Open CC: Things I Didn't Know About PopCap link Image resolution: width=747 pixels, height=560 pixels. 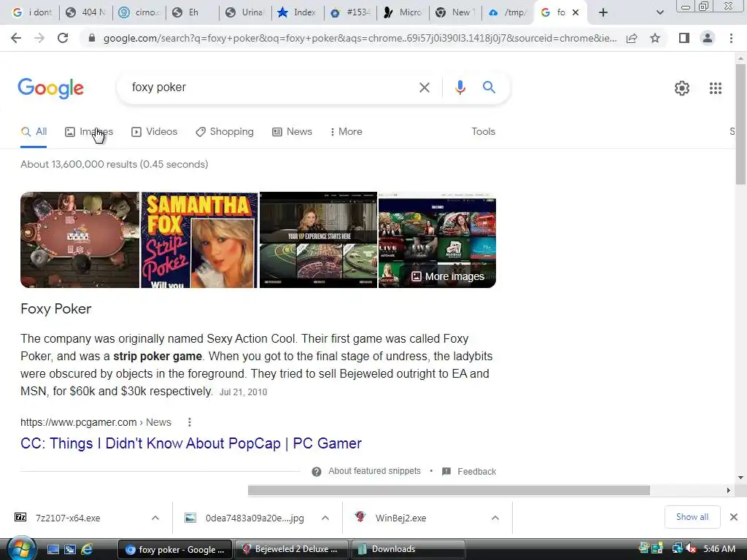pos(191,443)
